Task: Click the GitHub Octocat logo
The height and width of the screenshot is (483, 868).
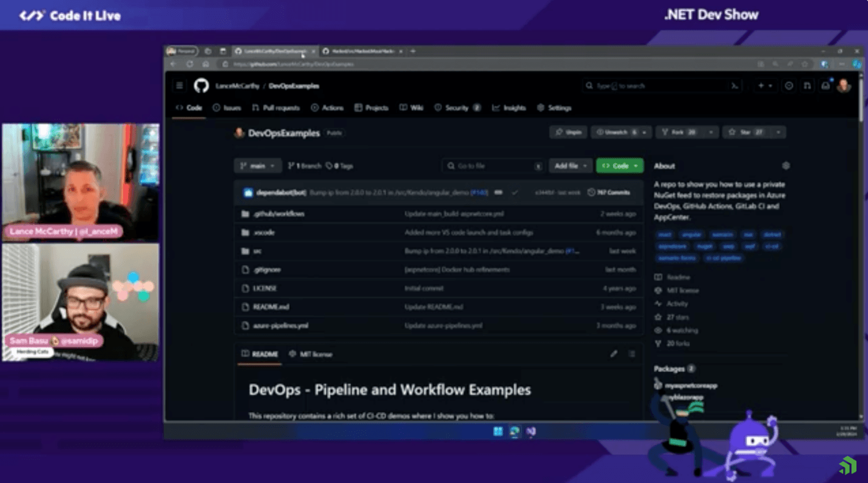Action: (x=201, y=86)
